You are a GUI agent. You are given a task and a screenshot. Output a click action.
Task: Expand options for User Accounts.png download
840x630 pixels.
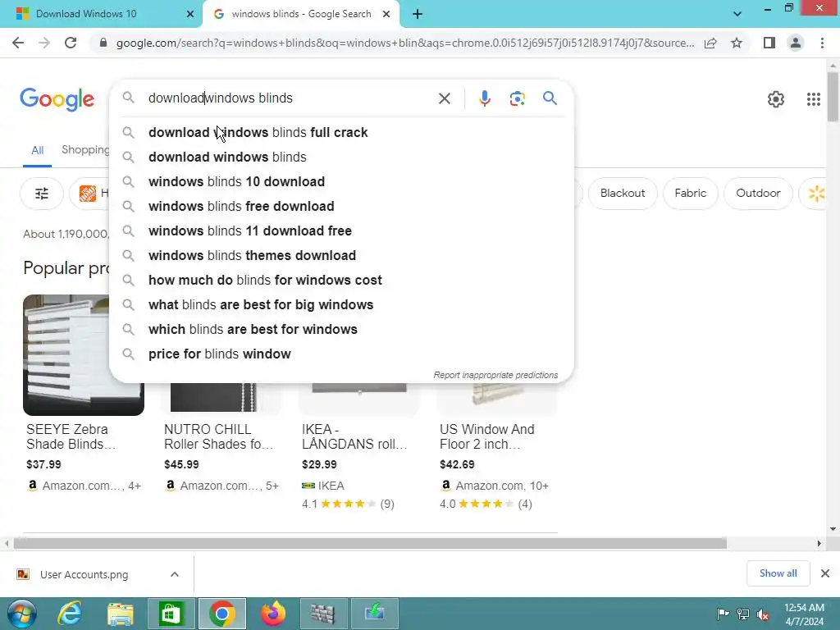tap(174, 574)
